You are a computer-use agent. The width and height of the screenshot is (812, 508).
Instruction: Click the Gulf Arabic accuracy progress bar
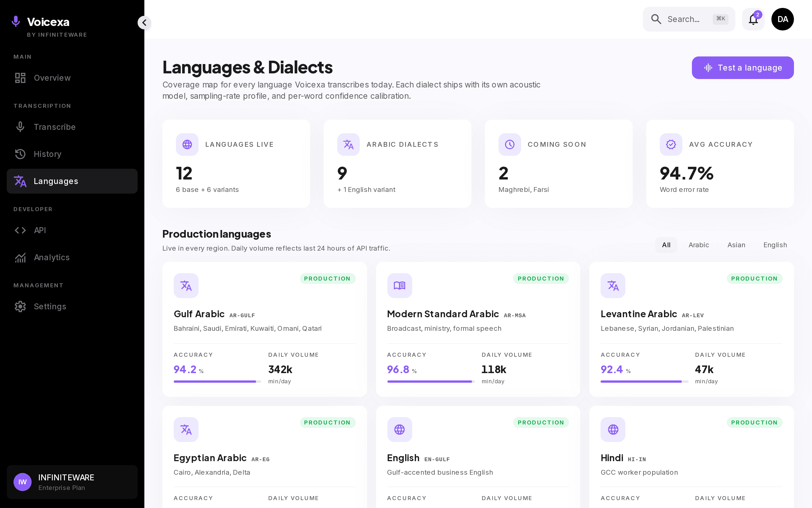[217, 381]
